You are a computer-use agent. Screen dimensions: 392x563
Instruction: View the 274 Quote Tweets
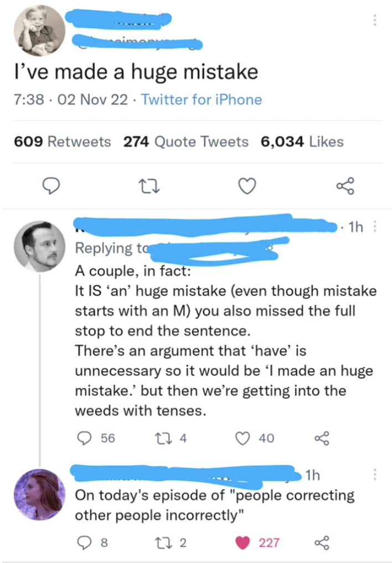tap(185, 142)
